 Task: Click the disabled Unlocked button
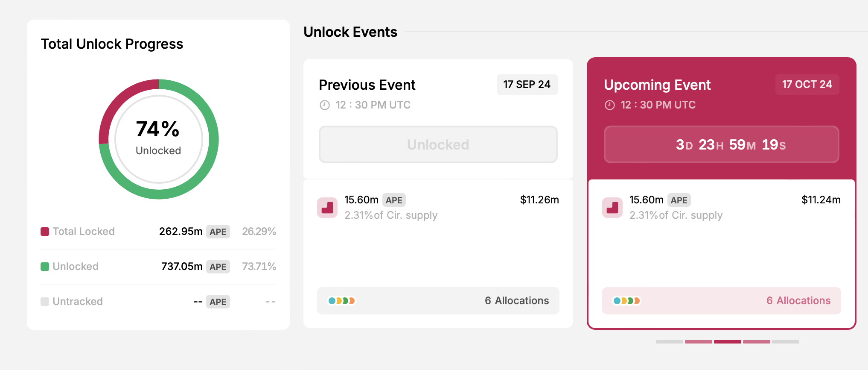(438, 144)
